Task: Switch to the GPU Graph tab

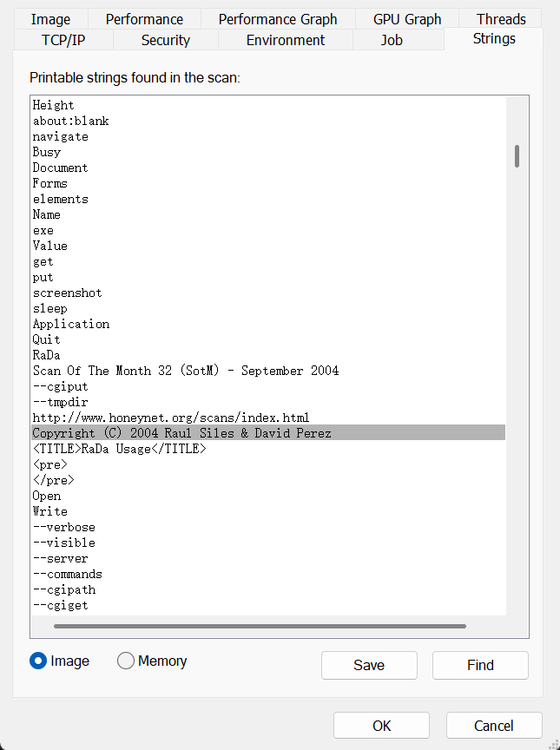Action: (x=407, y=19)
